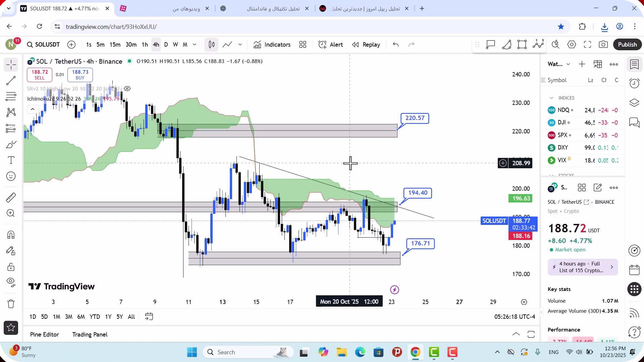This screenshot has width=644, height=362.
Task: Switch to the 15m timeframe
Action: (115, 45)
